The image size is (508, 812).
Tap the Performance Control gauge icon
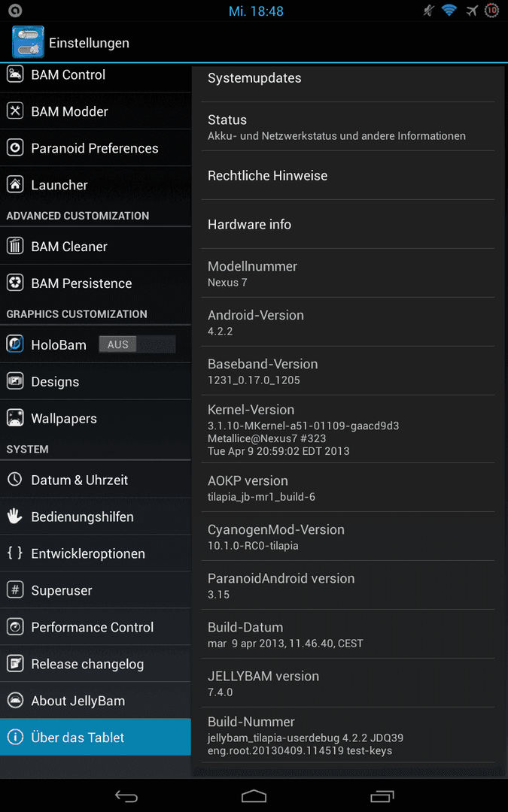[x=15, y=626]
